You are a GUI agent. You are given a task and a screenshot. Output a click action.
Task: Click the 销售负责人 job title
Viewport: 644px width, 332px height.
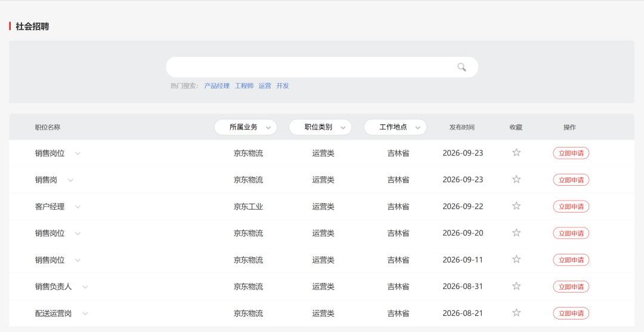click(54, 287)
